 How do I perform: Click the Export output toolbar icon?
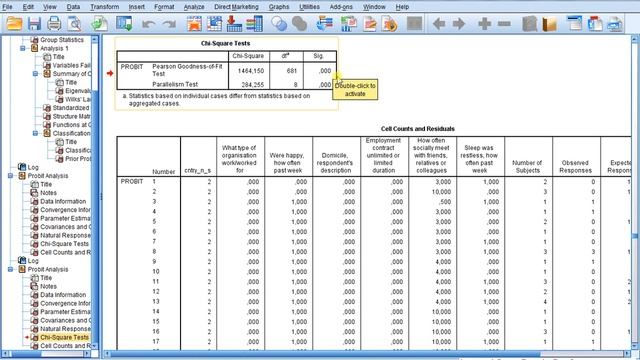coord(99,24)
